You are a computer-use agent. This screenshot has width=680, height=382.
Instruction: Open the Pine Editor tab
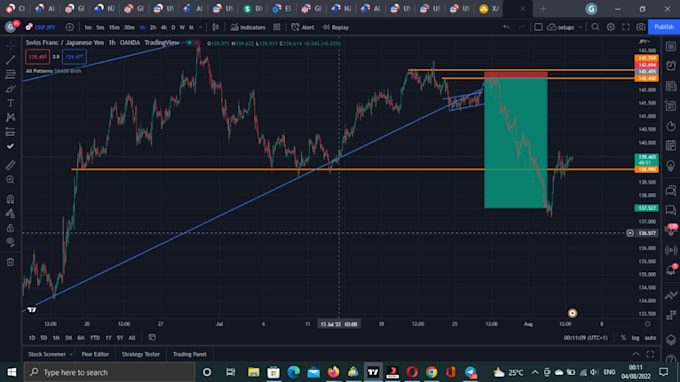click(95, 354)
